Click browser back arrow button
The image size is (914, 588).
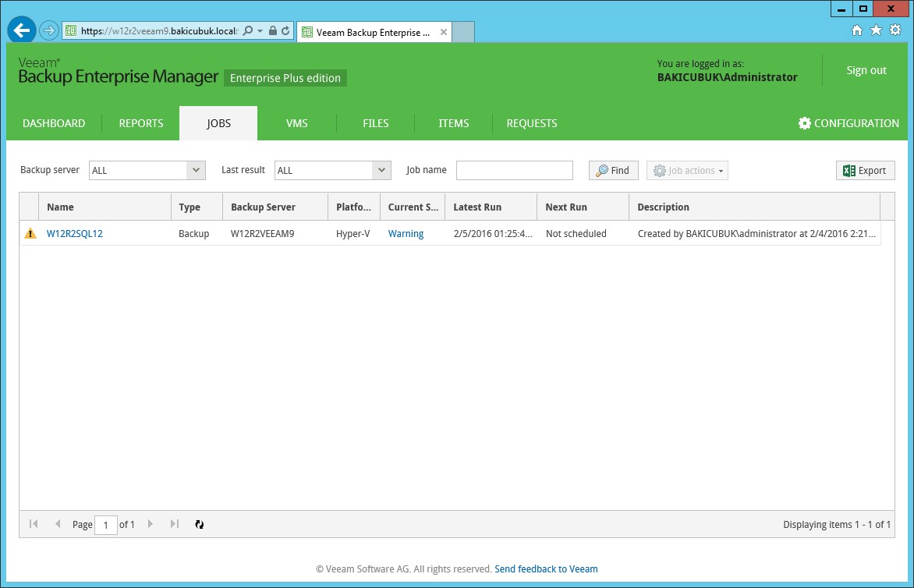[x=23, y=30]
